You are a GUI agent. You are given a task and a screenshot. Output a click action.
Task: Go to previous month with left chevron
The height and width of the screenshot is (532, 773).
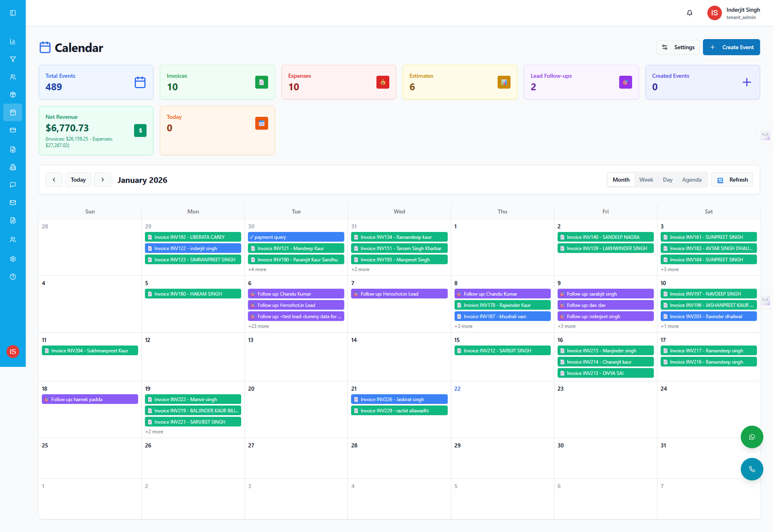[x=54, y=180]
